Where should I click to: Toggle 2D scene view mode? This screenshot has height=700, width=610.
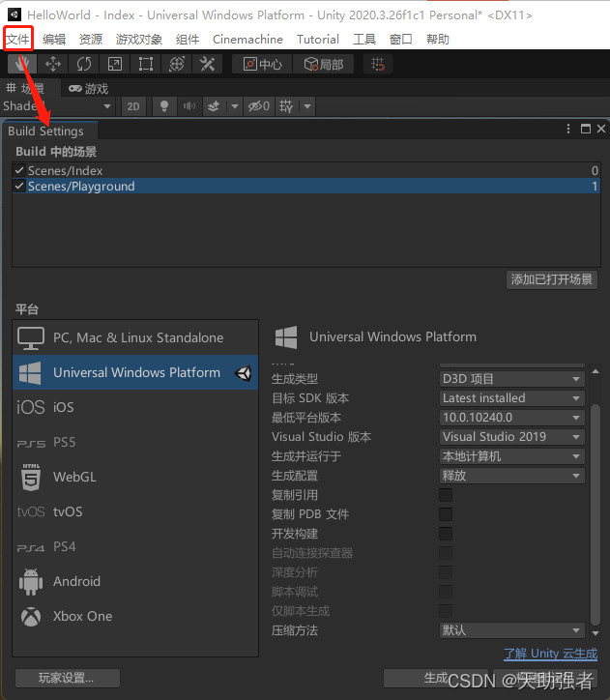133,106
